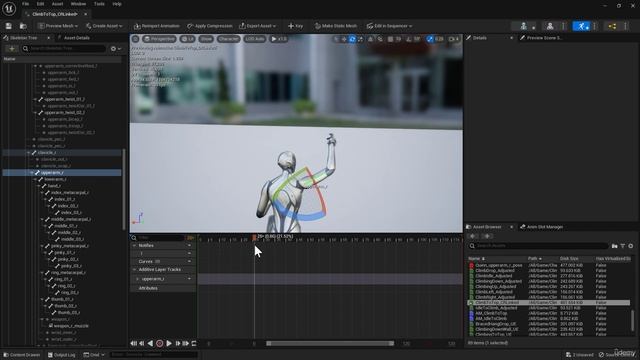Open the Asset menu
The width and height of the screenshot is (640, 360).
point(57,4)
